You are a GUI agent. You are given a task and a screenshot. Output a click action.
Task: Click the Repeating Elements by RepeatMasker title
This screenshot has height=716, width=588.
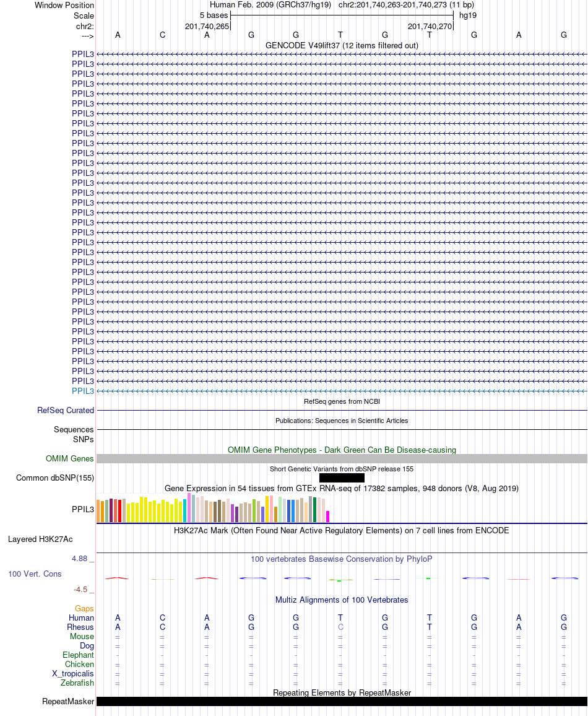click(x=342, y=692)
